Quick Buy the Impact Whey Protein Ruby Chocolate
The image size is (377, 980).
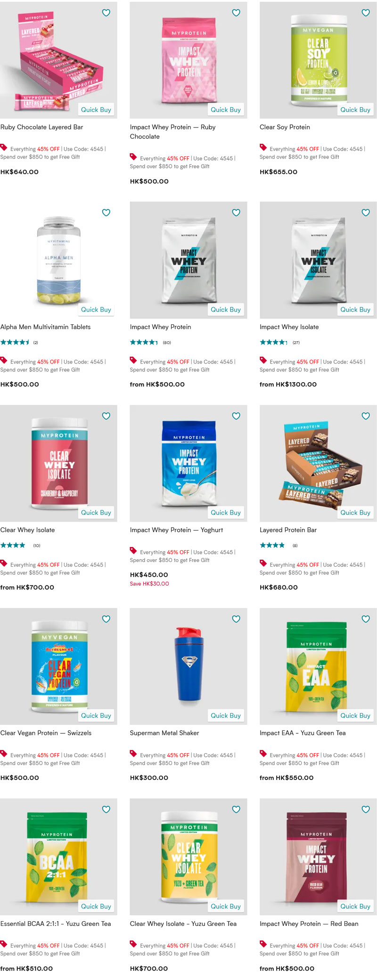(x=226, y=110)
